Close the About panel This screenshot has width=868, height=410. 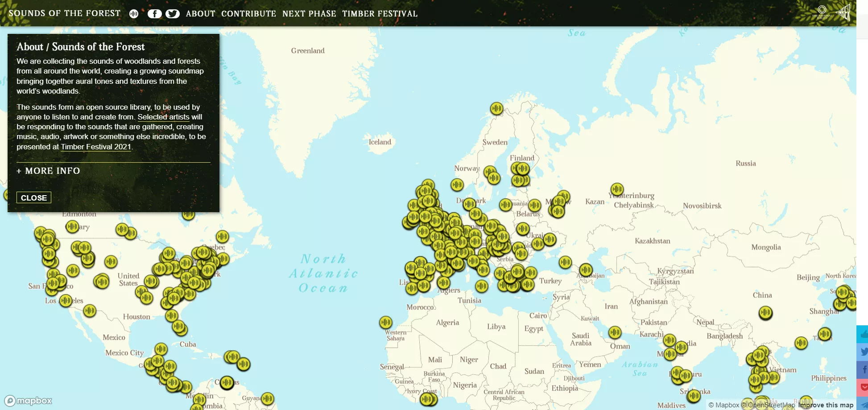(x=34, y=197)
